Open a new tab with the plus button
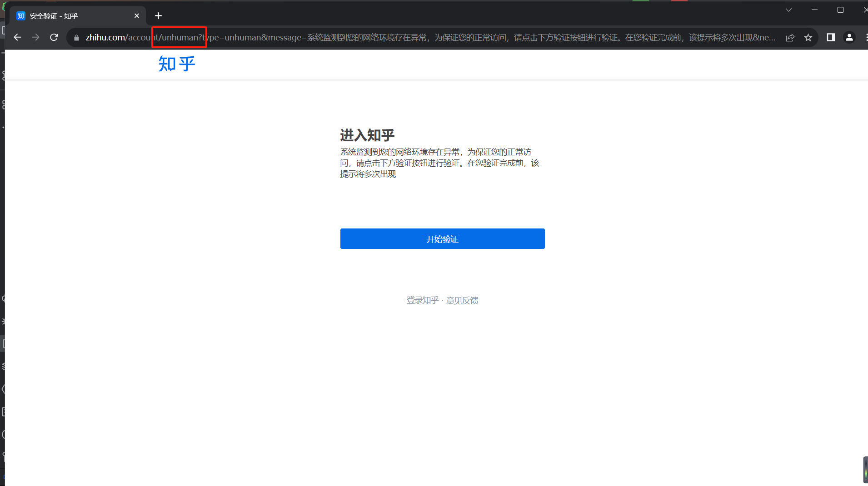Image resolution: width=868 pixels, height=486 pixels. [x=158, y=16]
